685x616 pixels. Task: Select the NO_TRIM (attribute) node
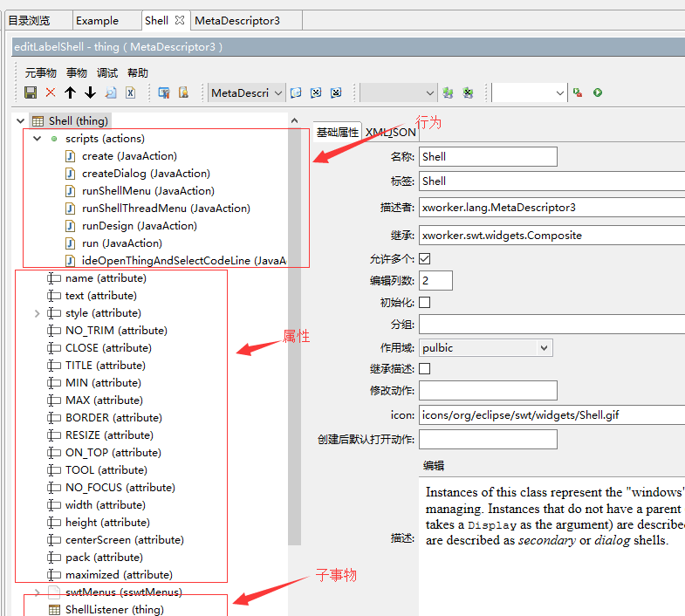coord(116,331)
